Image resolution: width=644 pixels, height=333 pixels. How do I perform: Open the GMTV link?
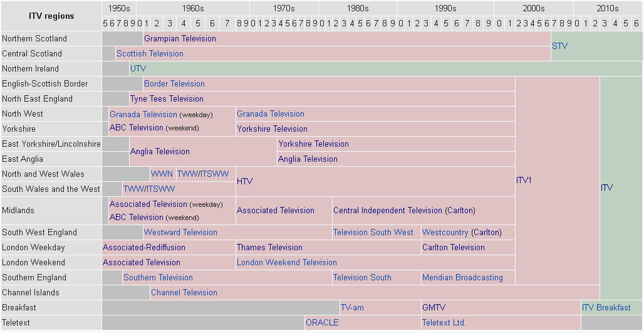point(434,307)
